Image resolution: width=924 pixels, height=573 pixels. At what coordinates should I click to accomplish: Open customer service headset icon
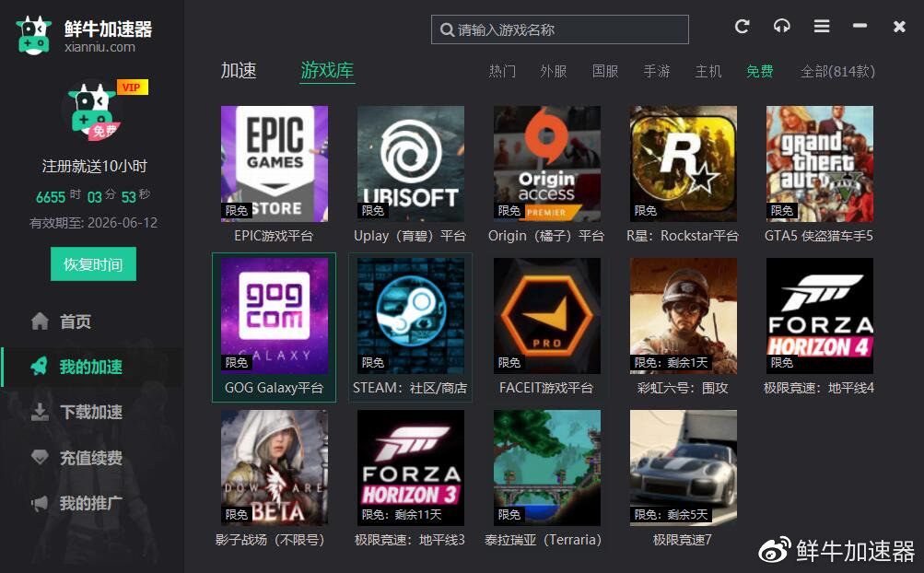pyautogui.click(x=781, y=27)
